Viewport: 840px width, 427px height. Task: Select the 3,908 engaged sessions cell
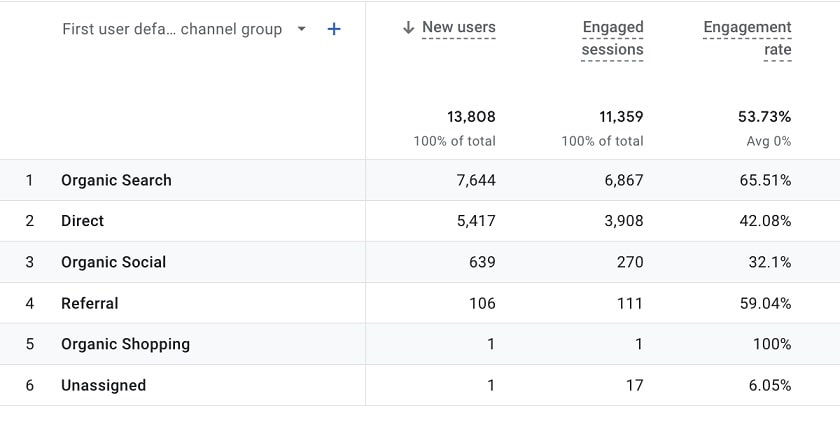(x=621, y=221)
